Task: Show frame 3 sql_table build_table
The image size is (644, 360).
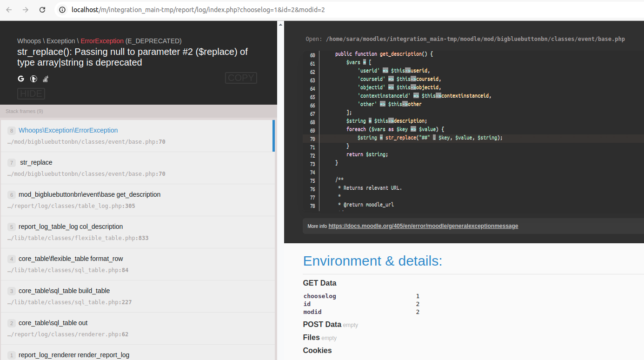Action: (138, 296)
